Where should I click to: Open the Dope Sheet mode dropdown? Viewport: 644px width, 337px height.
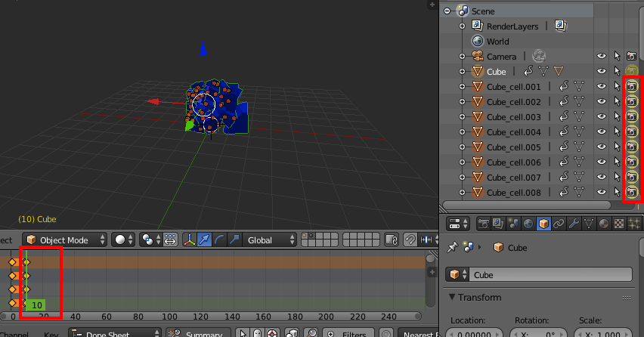click(x=115, y=333)
